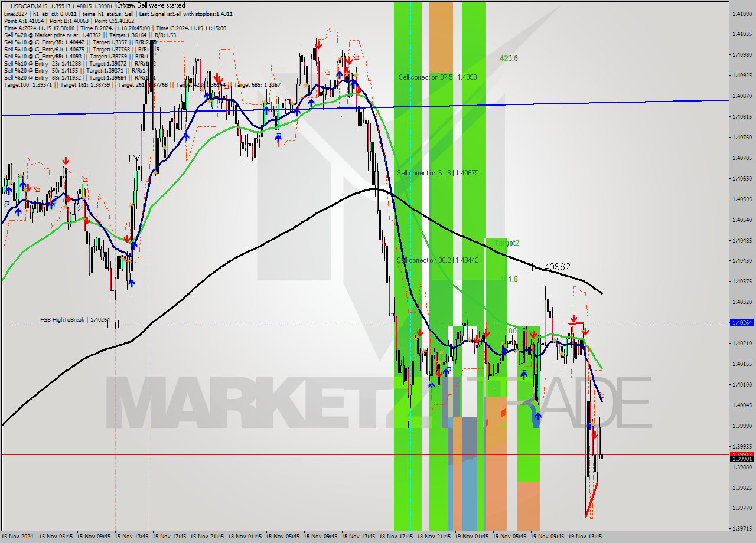Click the '18 Nov 13:45' time axis label

coord(358,537)
